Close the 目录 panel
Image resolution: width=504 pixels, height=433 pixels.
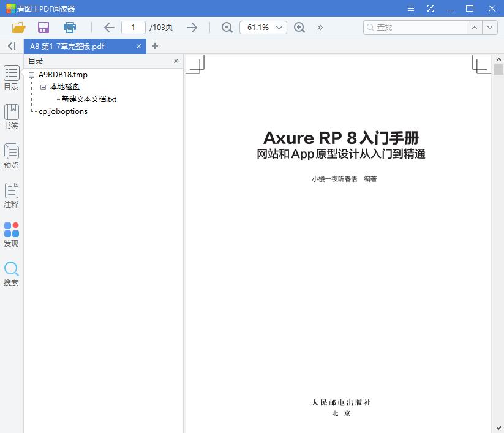click(x=176, y=61)
